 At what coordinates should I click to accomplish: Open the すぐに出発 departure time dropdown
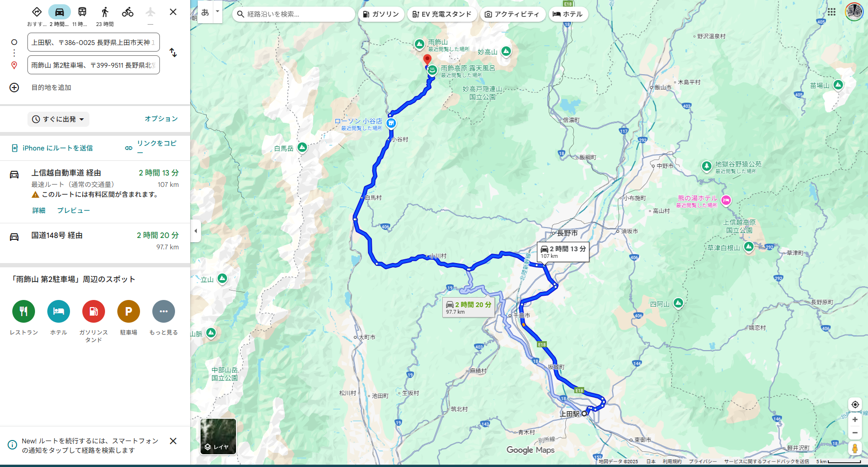[x=58, y=119]
